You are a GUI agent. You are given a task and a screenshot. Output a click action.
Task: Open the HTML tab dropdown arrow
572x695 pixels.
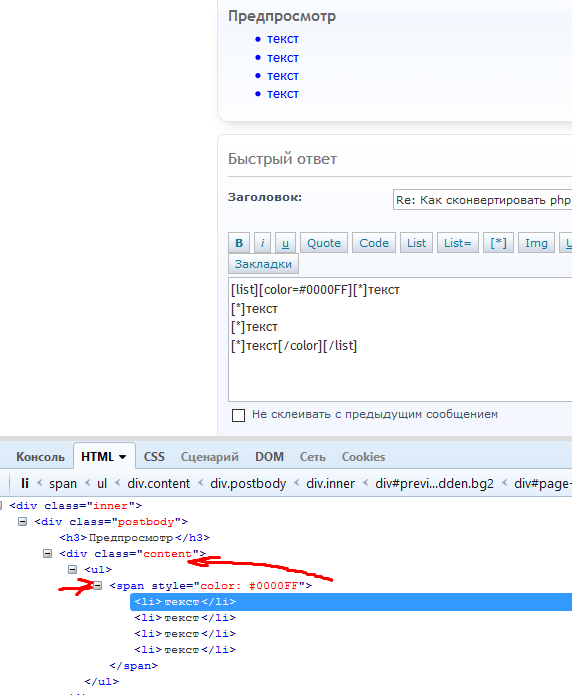pos(123,457)
